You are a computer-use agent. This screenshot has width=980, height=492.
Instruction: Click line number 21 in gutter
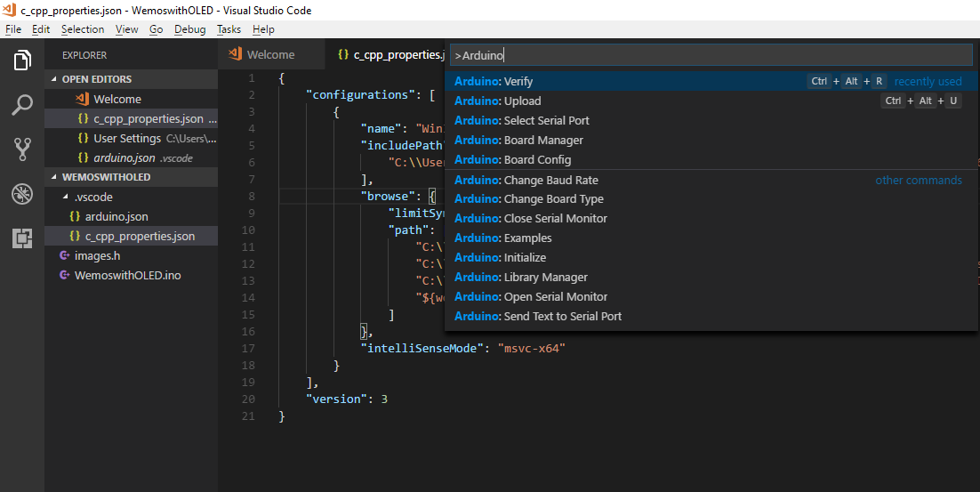tap(249, 415)
